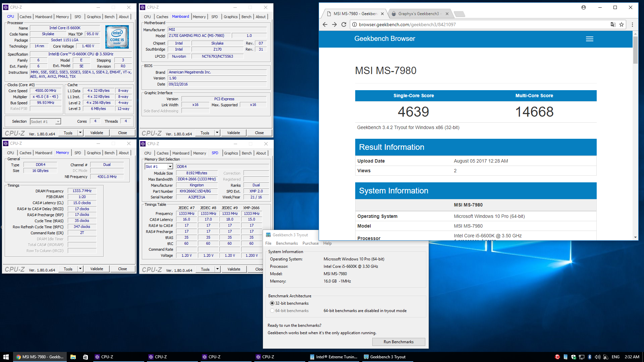Open File Explorer from the taskbar
Viewport: 644px width, 362px height.
point(73,357)
